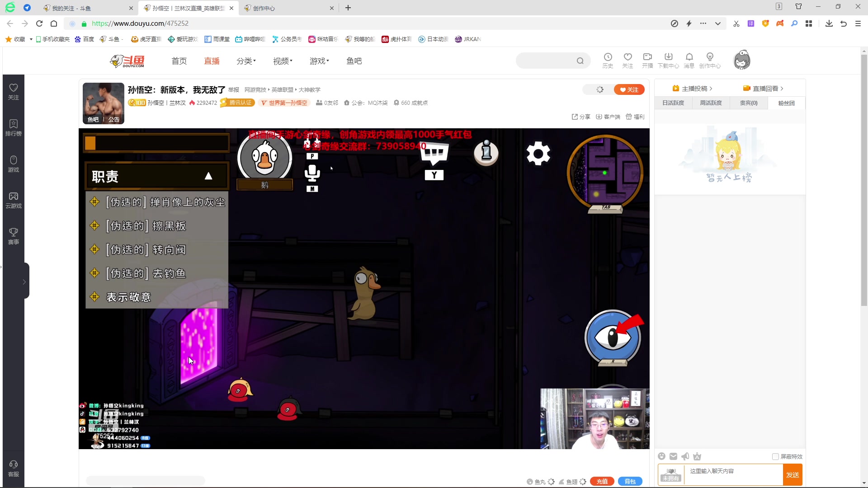Click the chat message input field
868x488 pixels.
(733, 475)
